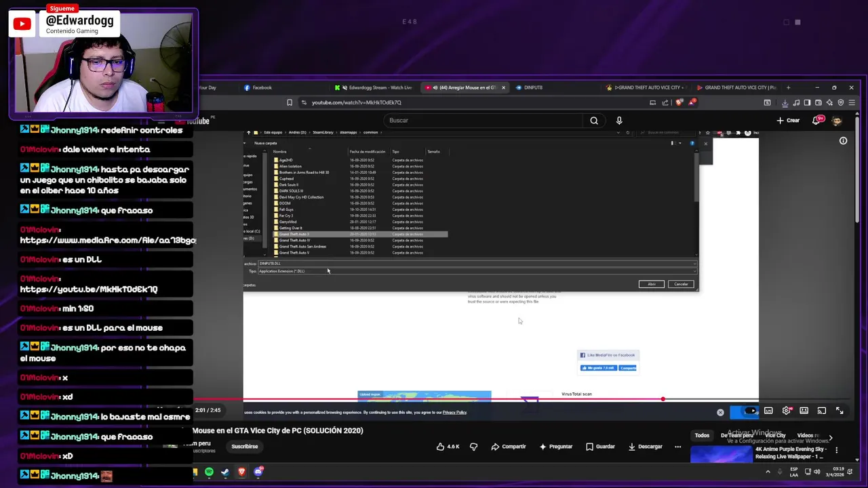Open the video settings gear
The width and height of the screenshot is (868, 488).
786,411
